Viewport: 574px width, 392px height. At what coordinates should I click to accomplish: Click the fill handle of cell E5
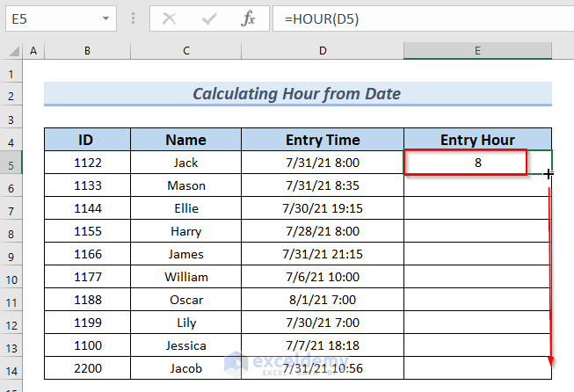pos(550,175)
